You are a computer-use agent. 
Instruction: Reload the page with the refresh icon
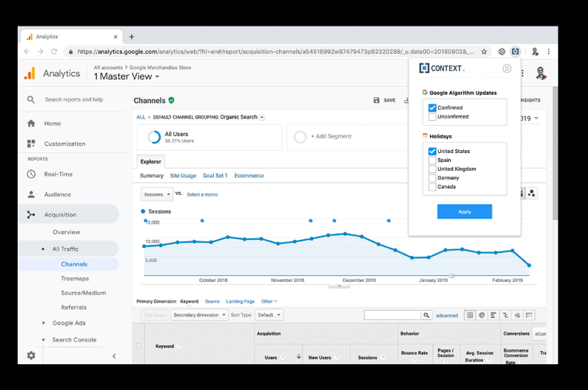pyautogui.click(x=54, y=52)
